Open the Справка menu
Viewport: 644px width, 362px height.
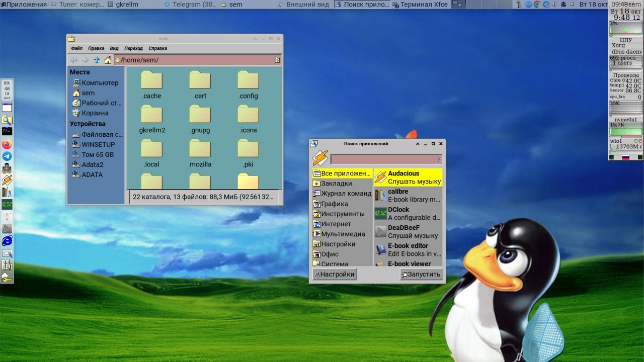tap(158, 48)
